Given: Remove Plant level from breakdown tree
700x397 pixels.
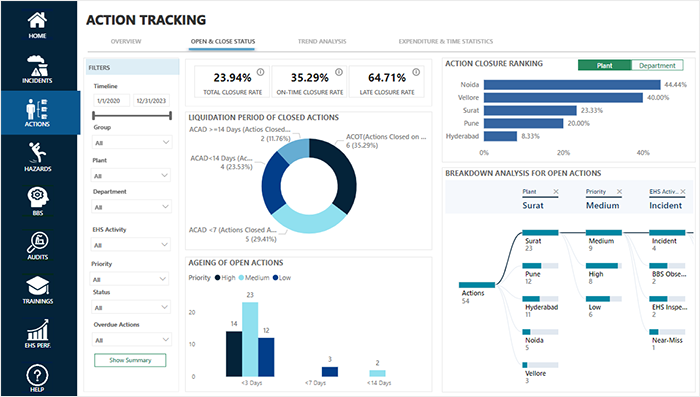Looking at the screenshot, I should point(556,192).
